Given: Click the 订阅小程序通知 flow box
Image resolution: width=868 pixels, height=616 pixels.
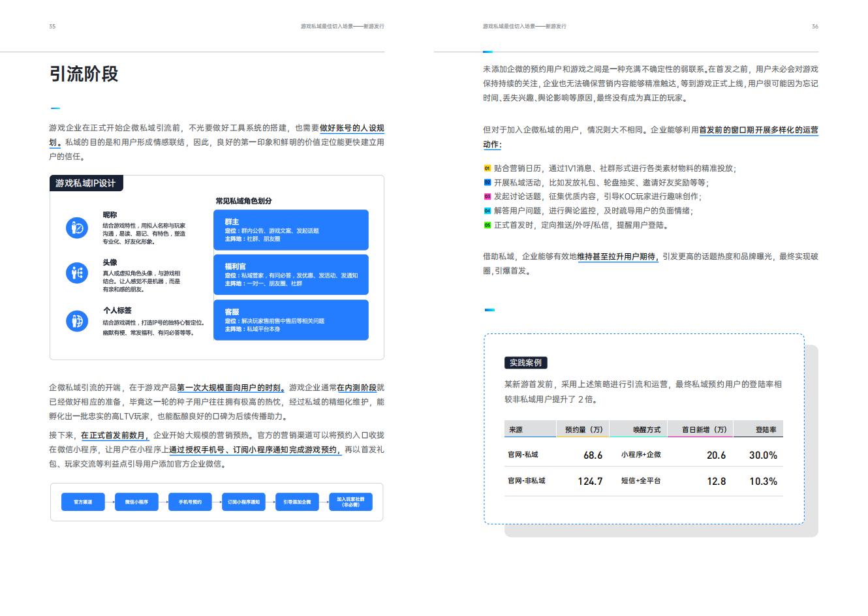Looking at the screenshot, I should [243, 502].
